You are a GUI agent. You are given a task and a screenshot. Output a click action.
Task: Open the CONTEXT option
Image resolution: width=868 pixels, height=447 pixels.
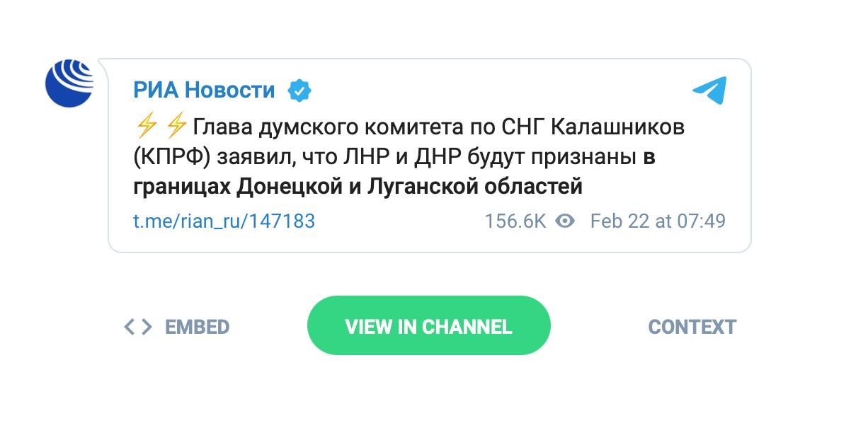click(x=692, y=327)
